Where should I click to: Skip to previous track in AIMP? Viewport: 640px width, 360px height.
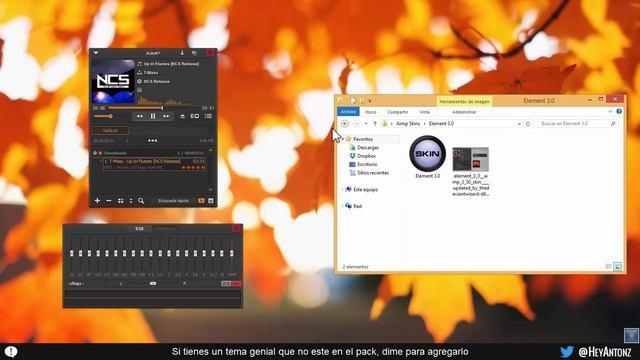[140, 116]
